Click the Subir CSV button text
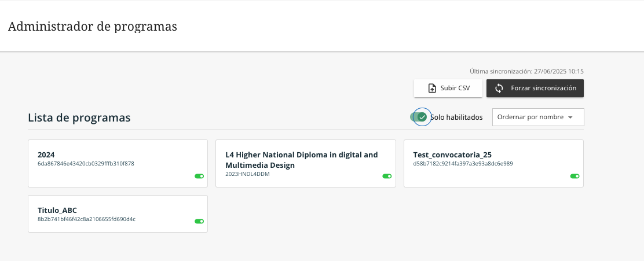 pyautogui.click(x=455, y=88)
